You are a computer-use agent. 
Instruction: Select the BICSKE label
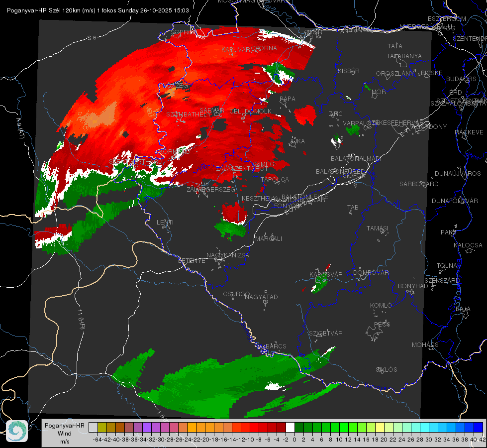(x=432, y=73)
